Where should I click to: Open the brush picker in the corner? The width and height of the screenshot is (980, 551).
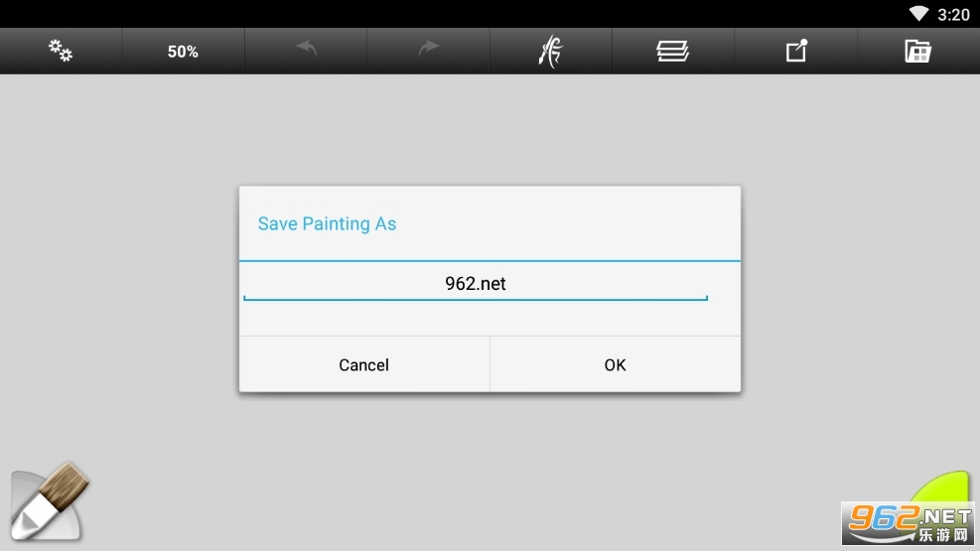(50, 501)
